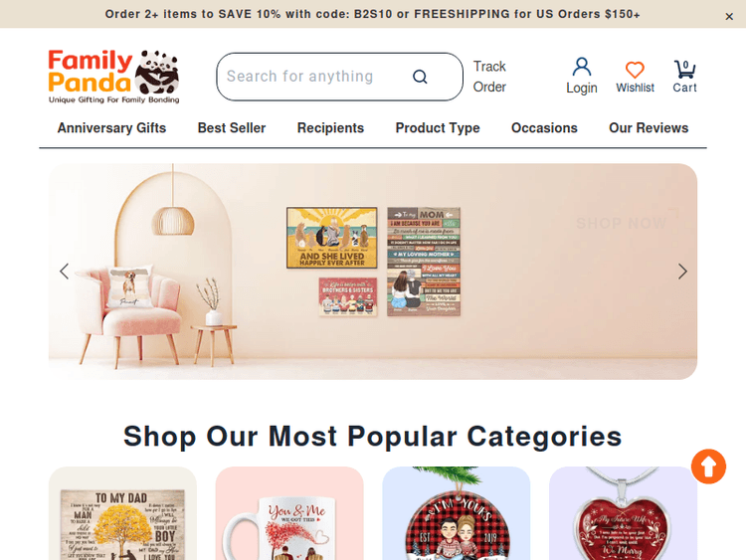Image resolution: width=746 pixels, height=560 pixels.
Task: Click the Shop Now banner button
Action: (x=622, y=223)
